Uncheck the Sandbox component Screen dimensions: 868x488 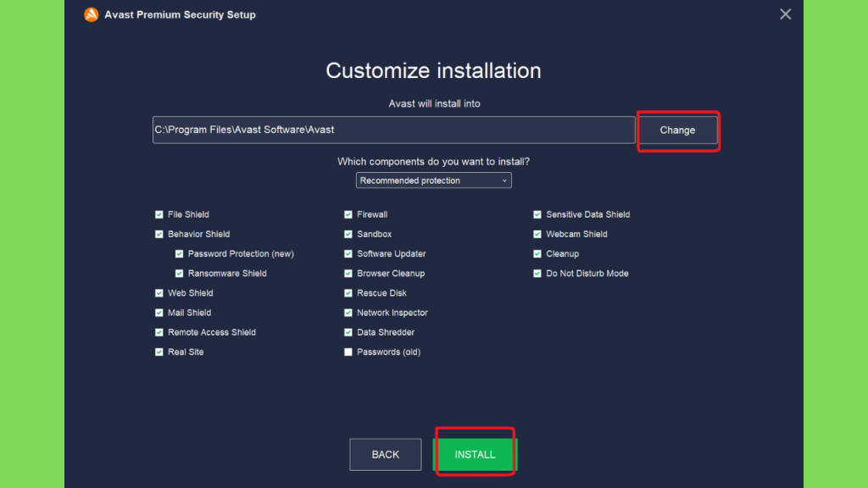click(348, 234)
